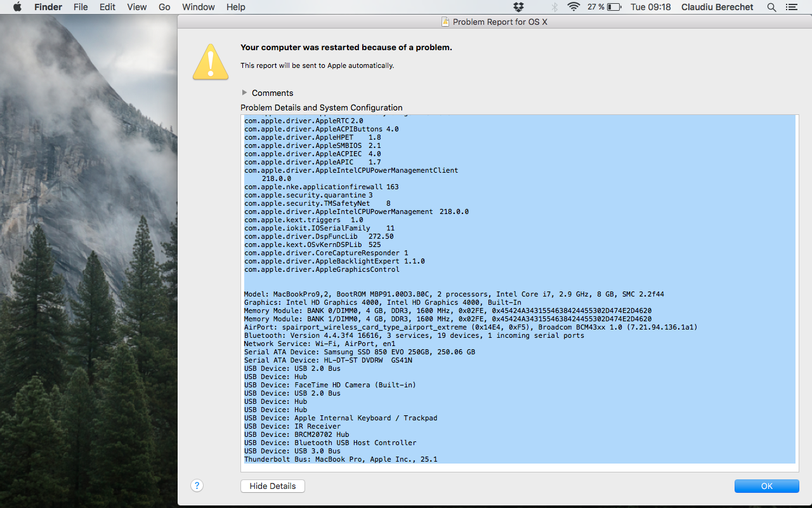The image size is (812, 508).
Task: Click the com.apple.driver.AppleRTC line
Action: [304, 121]
